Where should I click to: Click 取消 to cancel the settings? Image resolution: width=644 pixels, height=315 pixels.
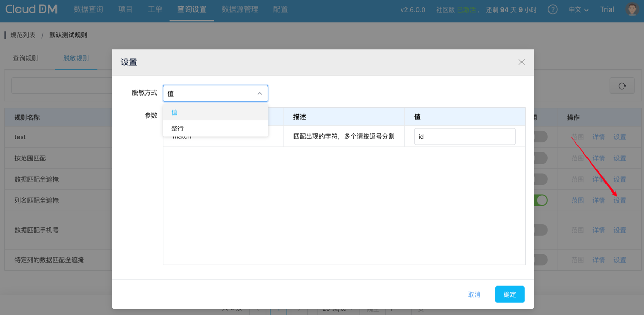click(x=474, y=294)
